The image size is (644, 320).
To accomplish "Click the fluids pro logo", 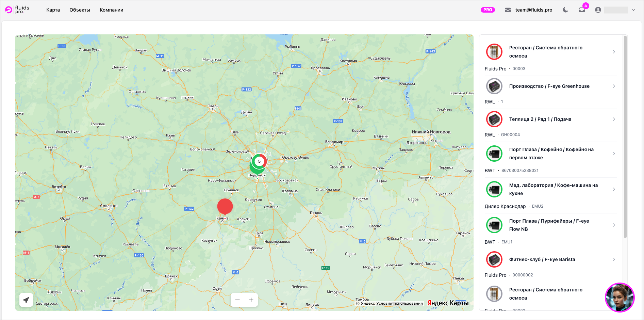I will click(17, 10).
